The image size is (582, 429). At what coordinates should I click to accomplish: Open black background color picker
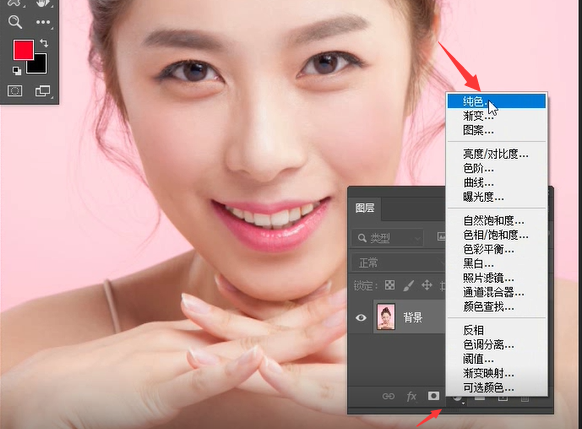(x=40, y=66)
